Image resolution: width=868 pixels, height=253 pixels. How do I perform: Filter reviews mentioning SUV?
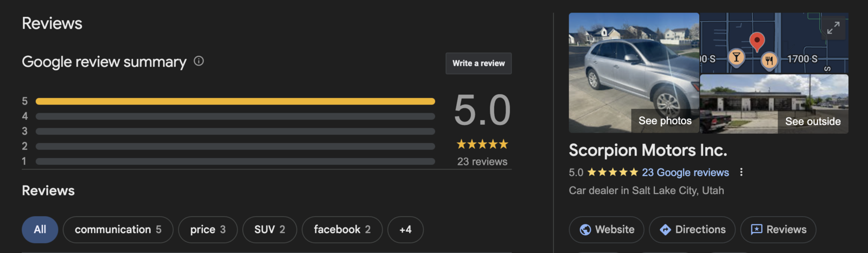(270, 230)
